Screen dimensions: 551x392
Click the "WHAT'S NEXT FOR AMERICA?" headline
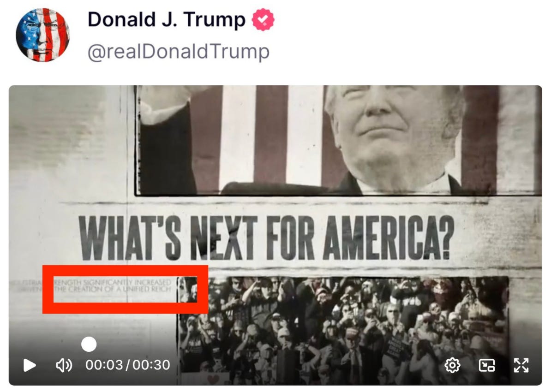[x=266, y=238]
